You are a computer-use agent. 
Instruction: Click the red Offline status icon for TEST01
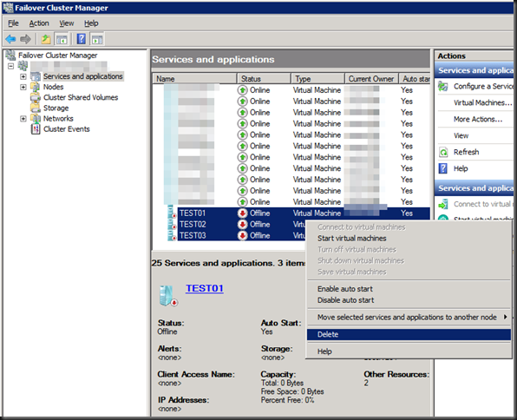coord(242,213)
